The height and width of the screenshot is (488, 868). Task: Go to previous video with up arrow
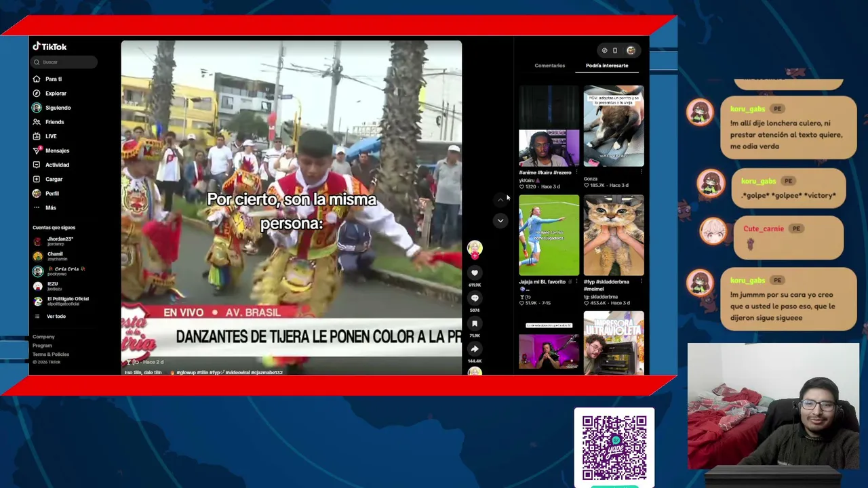[x=500, y=199]
